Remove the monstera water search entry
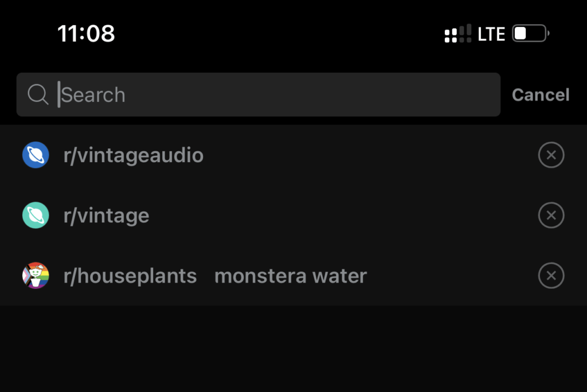This screenshot has height=392, width=587. (551, 276)
